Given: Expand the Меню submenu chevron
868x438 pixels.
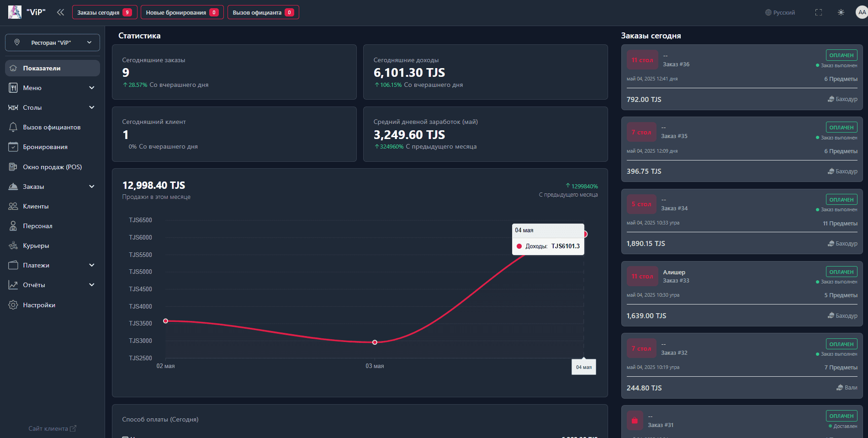Looking at the screenshot, I should 92,88.
